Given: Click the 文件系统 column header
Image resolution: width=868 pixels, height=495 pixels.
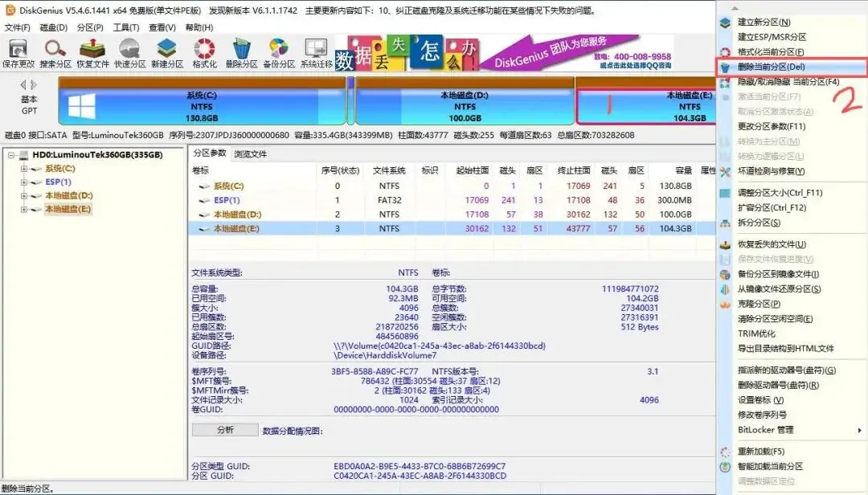Looking at the screenshot, I should pyautogui.click(x=389, y=170).
